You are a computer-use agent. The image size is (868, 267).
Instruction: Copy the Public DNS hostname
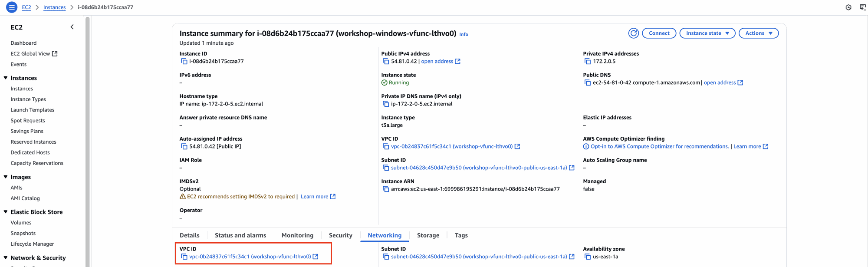click(x=588, y=83)
